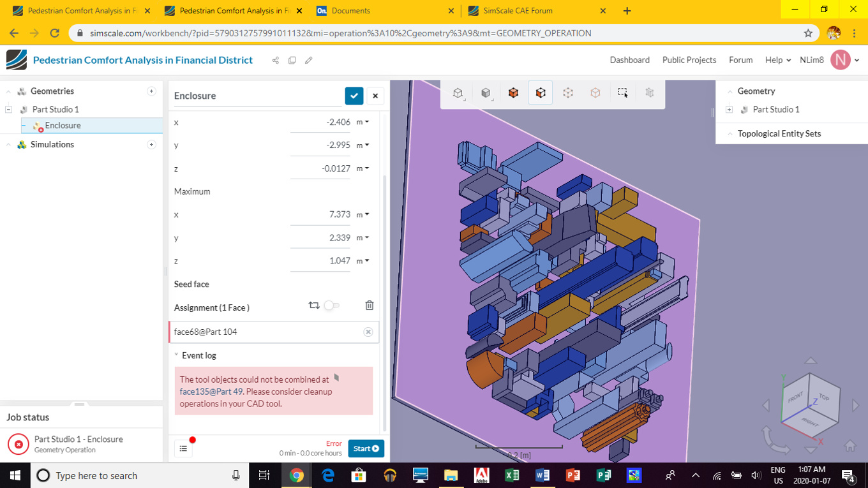Viewport: 868px width, 488px height.
Task: Open the unit dropdown for maximum y
Action: pos(363,238)
